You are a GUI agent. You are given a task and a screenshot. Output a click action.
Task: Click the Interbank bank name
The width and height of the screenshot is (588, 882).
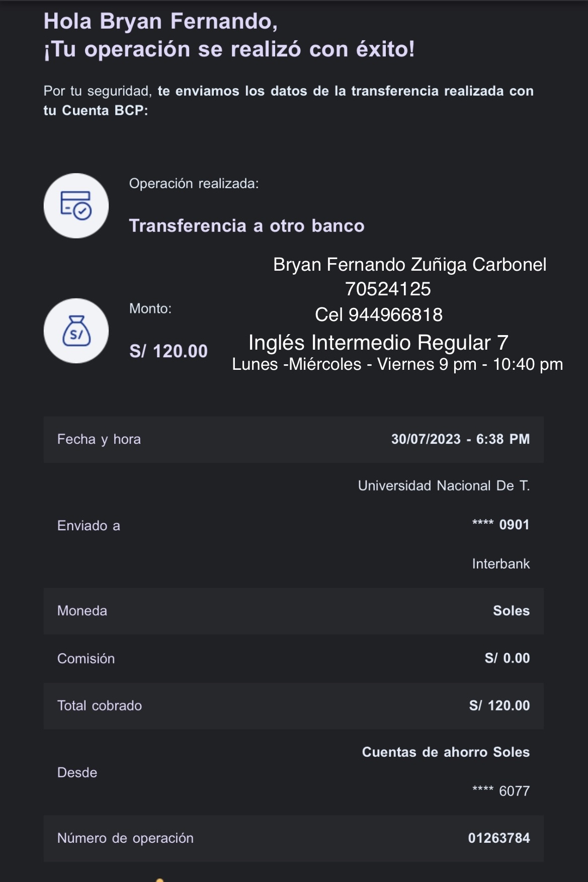(x=500, y=564)
